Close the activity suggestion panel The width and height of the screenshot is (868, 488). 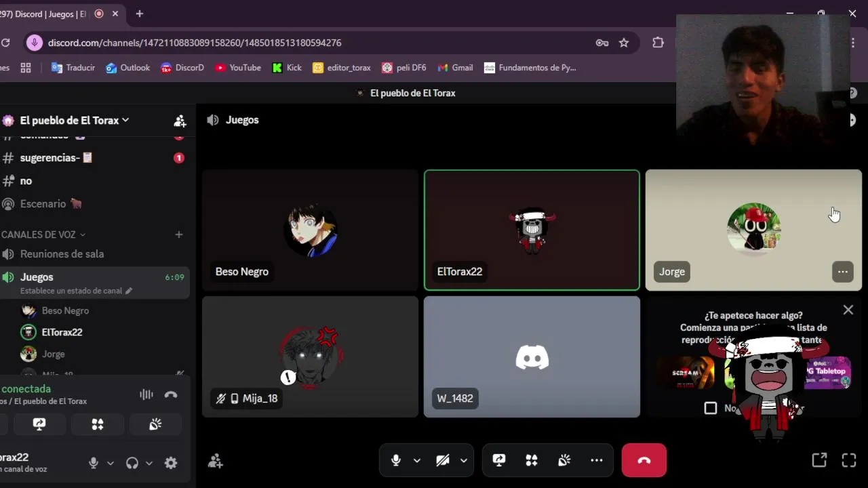point(848,310)
